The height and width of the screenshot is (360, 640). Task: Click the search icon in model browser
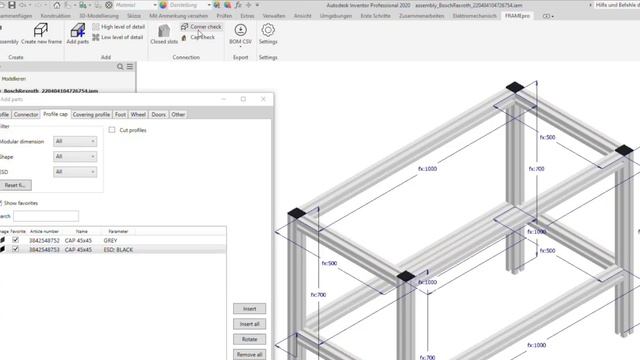coord(120,67)
